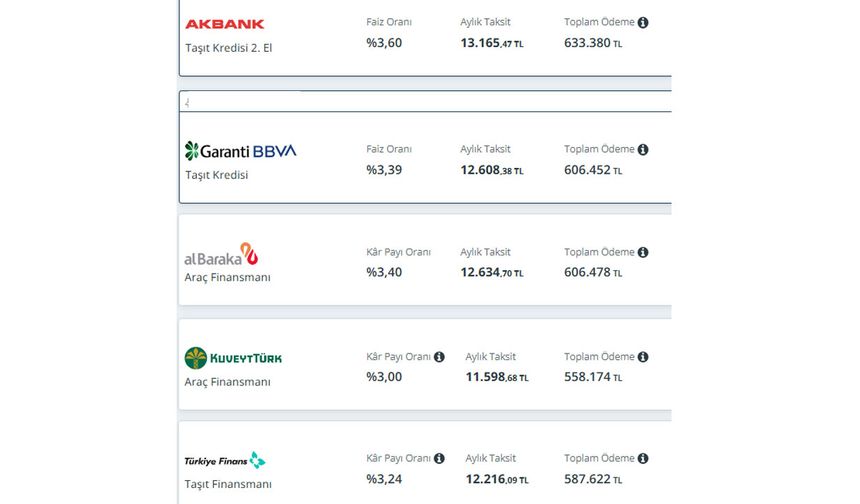The height and width of the screenshot is (504, 860).
Task: Click the Kuveyt Türk Toplam Ödeme info icon
Action: (x=643, y=357)
